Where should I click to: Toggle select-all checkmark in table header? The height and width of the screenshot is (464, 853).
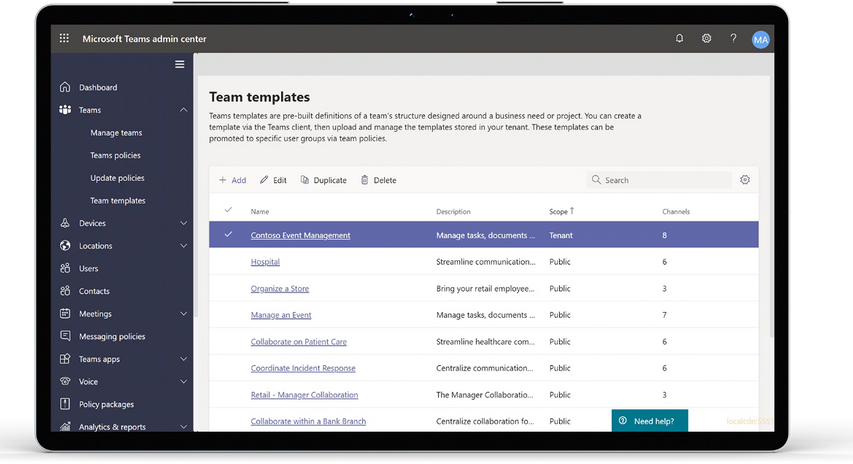(228, 210)
